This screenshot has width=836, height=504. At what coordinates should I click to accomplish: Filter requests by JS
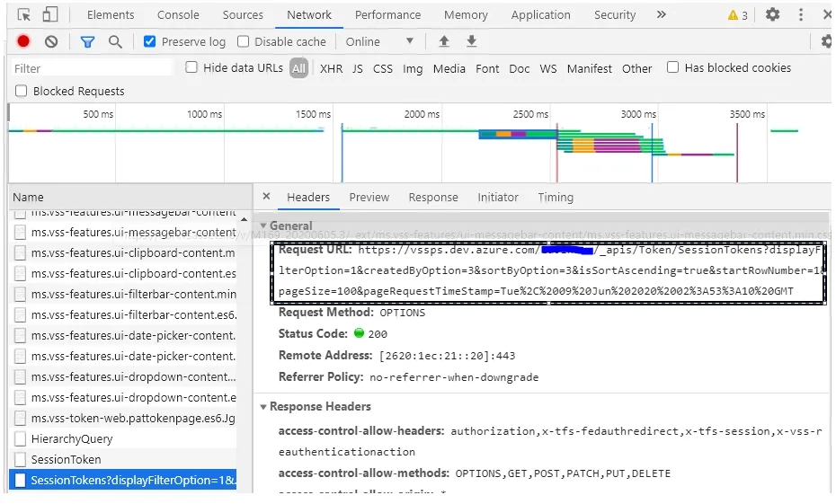(x=357, y=68)
